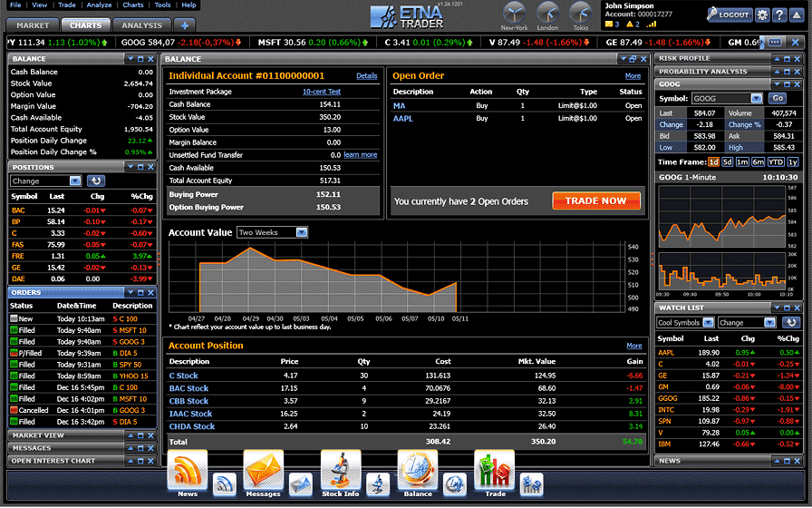Open the large Trade chart icon
This screenshot has width=812, height=508.
495,470
